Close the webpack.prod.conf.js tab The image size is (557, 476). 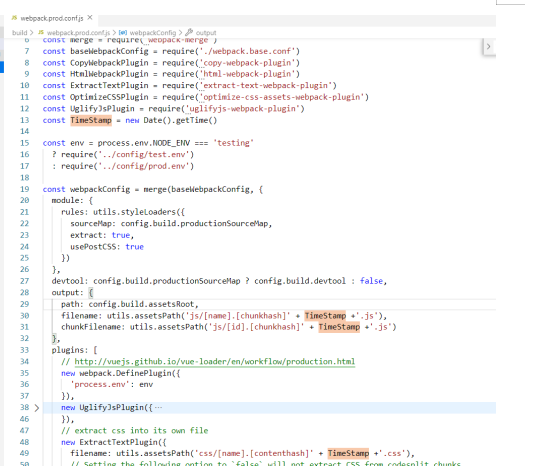coord(90,17)
